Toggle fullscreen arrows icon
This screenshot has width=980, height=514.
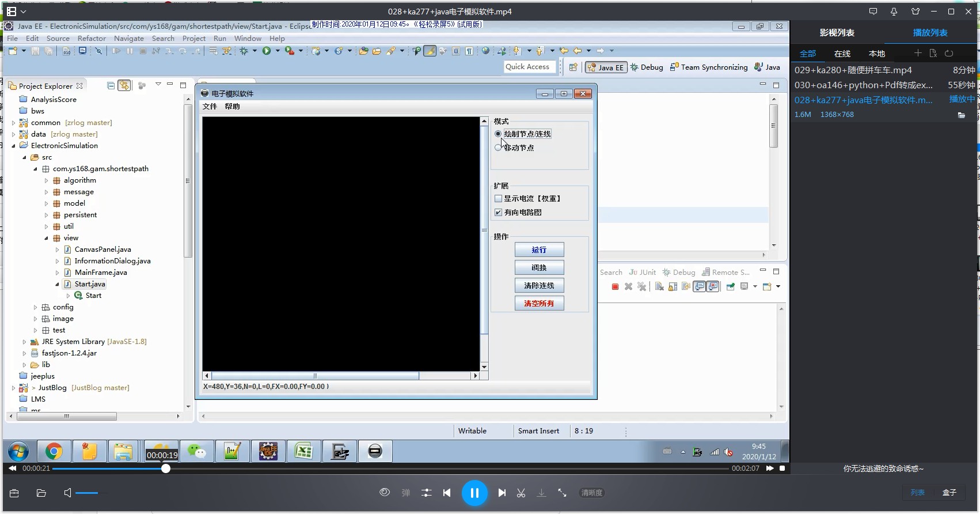pos(562,493)
